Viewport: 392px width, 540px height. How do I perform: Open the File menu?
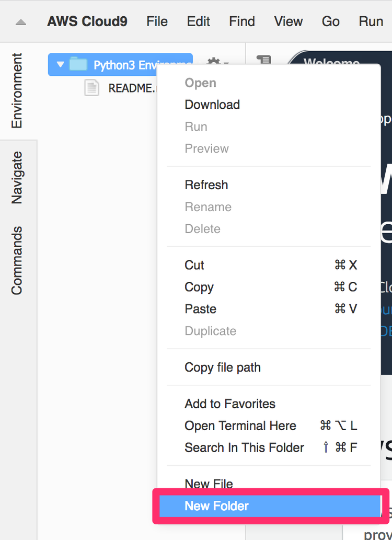[x=157, y=21]
